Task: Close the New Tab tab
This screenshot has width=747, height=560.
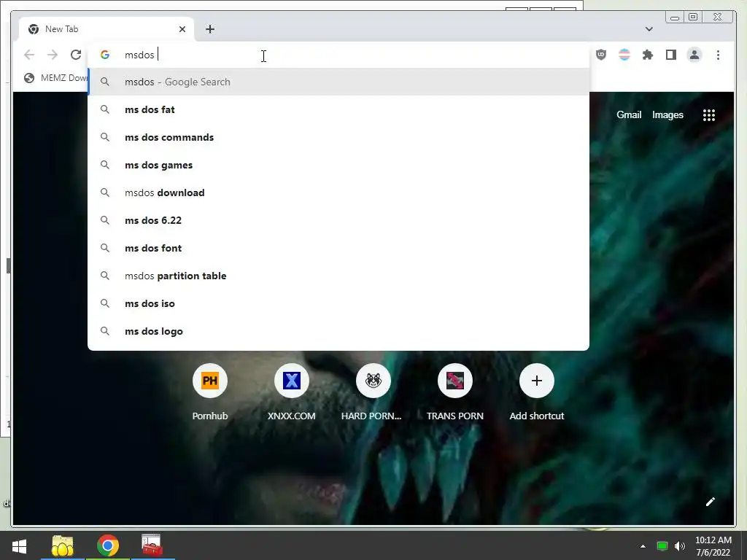Action: click(182, 29)
